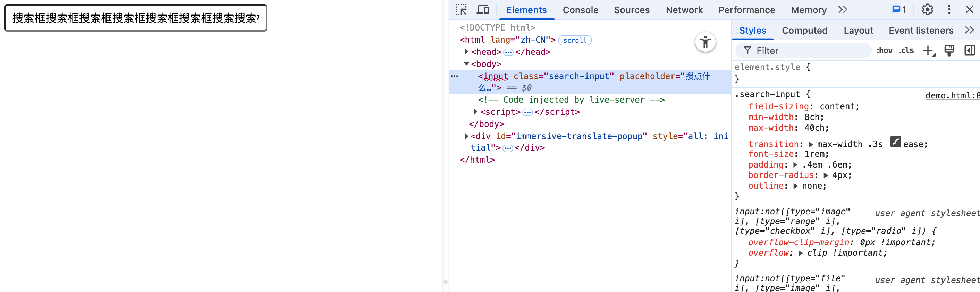
Task: Open DevTools settings gear
Action: pyautogui.click(x=928, y=9)
